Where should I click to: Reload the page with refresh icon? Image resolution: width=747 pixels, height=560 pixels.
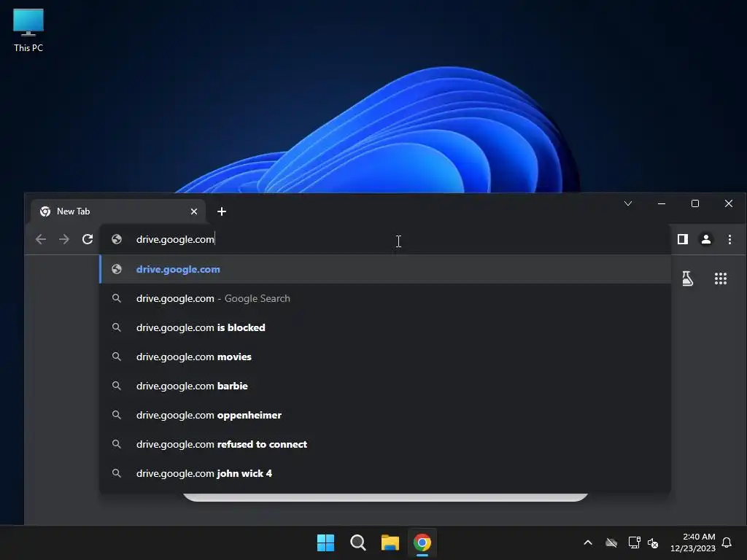(88, 239)
